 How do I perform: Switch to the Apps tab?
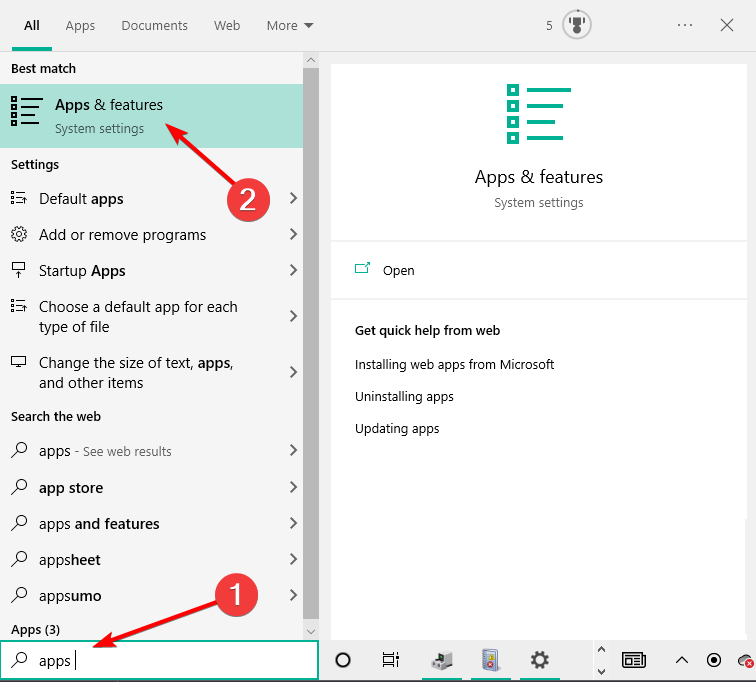coord(80,25)
